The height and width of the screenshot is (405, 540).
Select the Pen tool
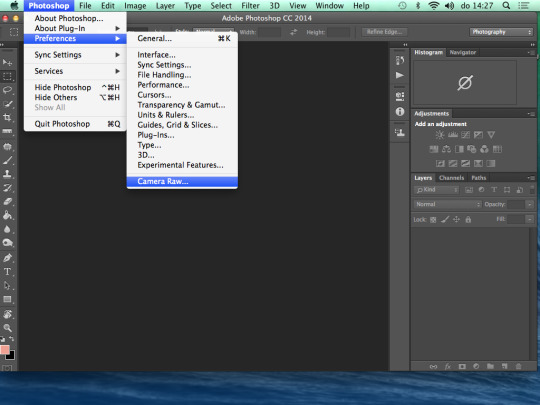tap(7, 258)
